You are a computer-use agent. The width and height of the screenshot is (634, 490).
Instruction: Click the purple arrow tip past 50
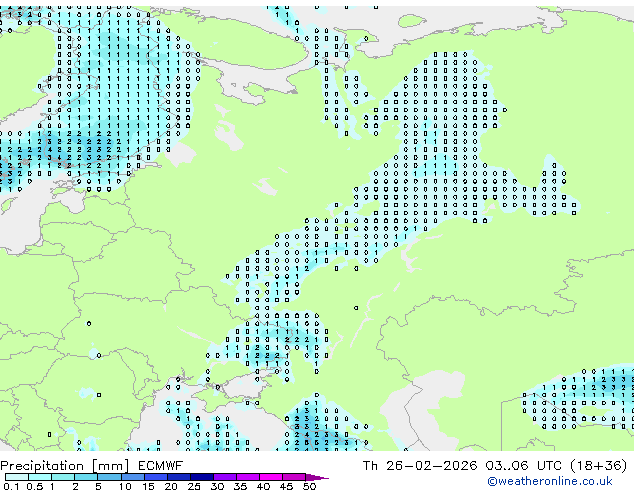(x=317, y=477)
